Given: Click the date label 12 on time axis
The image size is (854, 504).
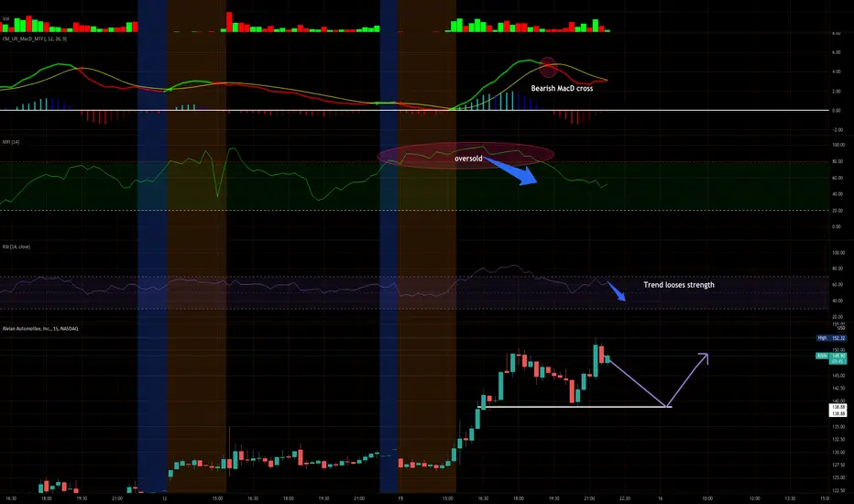Looking at the screenshot, I should (164, 499).
